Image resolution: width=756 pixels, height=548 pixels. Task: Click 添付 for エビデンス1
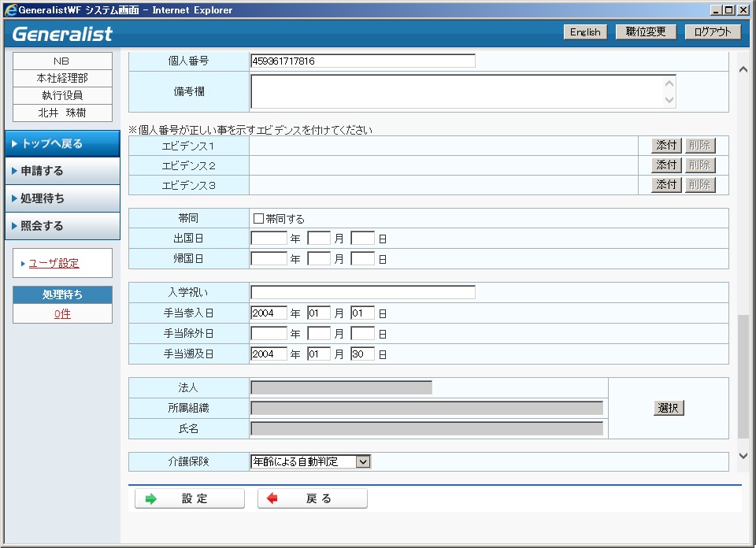(666, 146)
